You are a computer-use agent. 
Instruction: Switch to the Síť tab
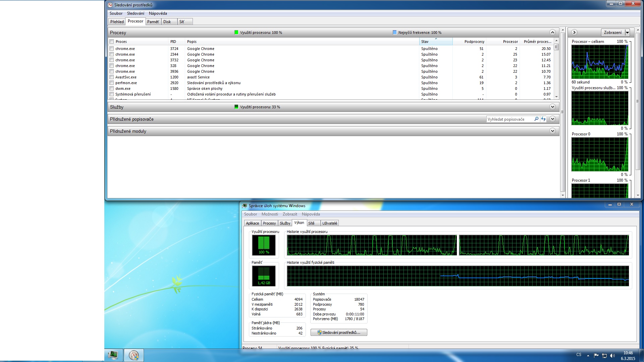(x=185, y=22)
